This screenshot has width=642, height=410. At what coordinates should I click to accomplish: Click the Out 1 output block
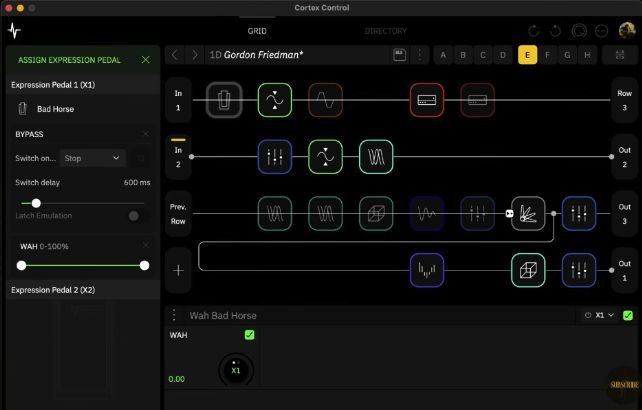pos(624,270)
